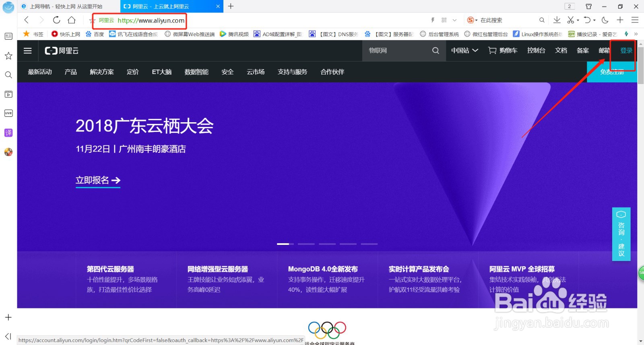Viewport: 644px width, 345px height.
Task: Expand the address bar dropdown chevron
Action: (x=454, y=20)
